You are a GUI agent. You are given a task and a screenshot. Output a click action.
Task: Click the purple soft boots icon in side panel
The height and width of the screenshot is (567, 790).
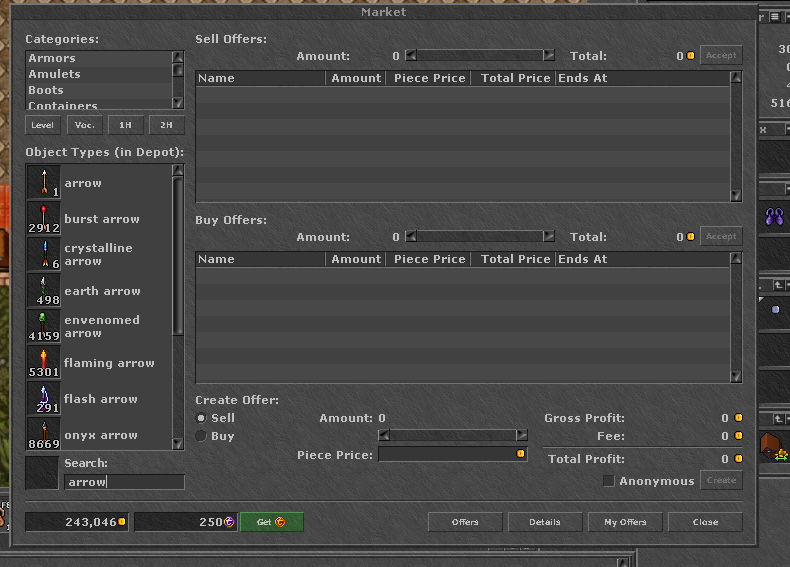click(774, 217)
